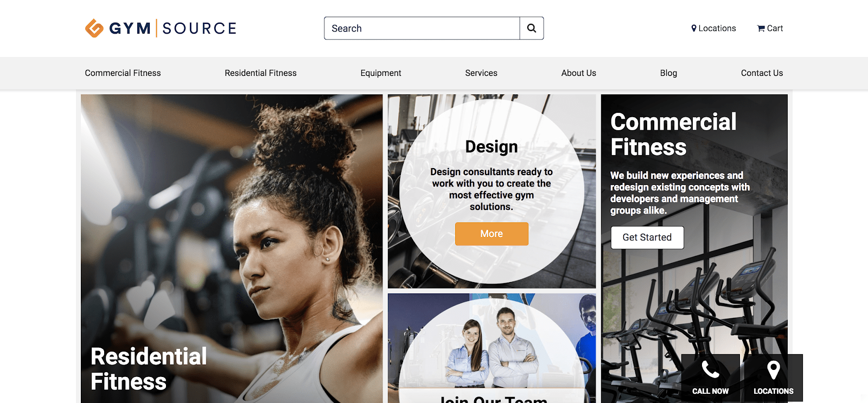This screenshot has width=868, height=403.
Task: Click the Gym Source logo
Action: click(161, 28)
